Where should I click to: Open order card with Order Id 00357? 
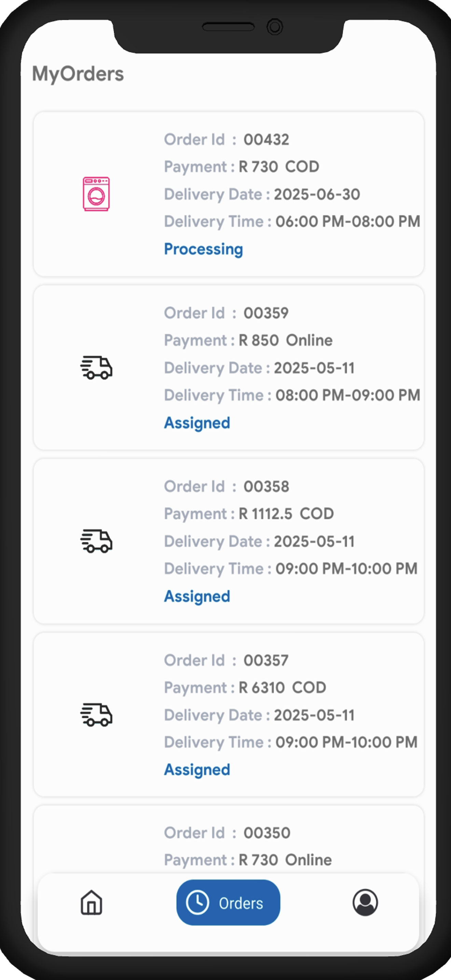click(229, 714)
